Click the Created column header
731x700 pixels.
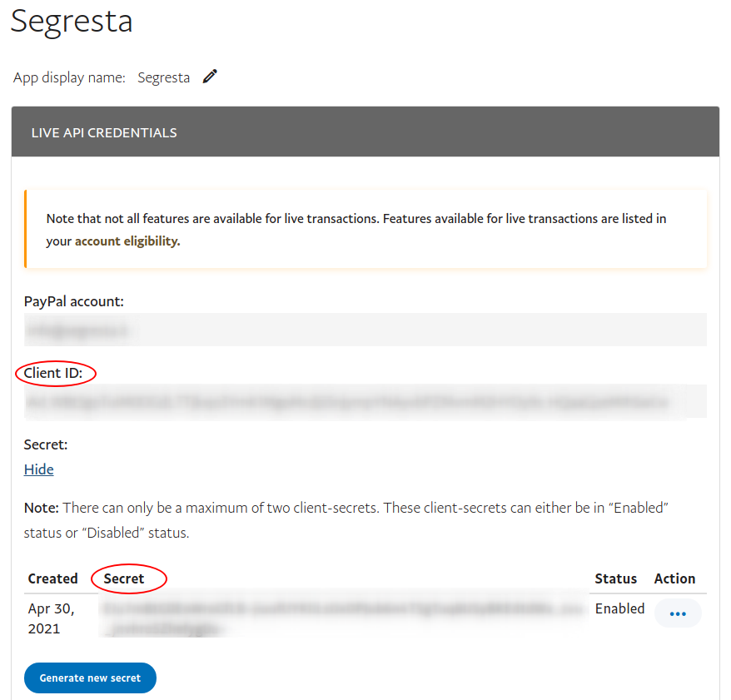click(x=52, y=578)
